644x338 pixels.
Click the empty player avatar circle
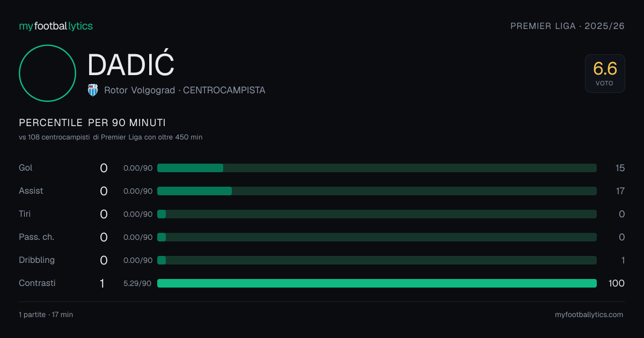47,73
